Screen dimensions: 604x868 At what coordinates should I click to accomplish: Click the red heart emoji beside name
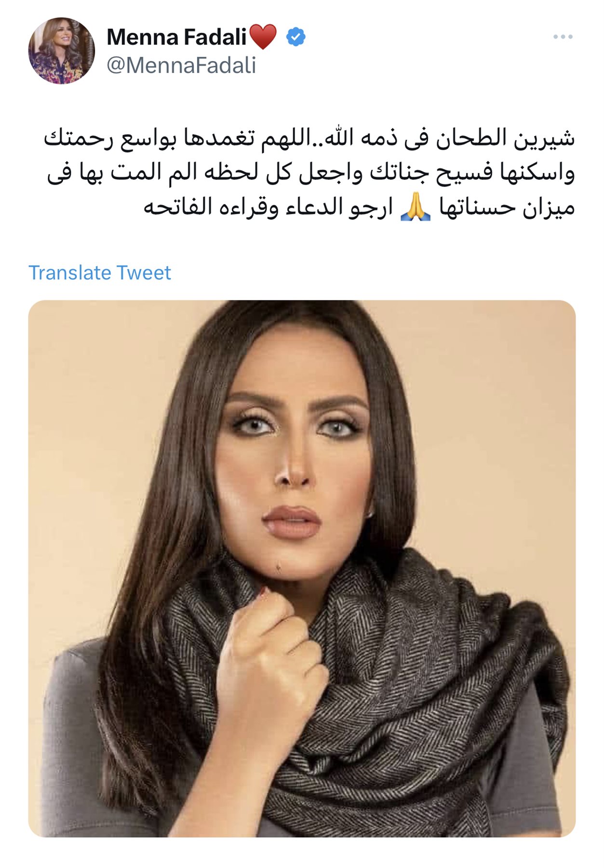[263, 37]
